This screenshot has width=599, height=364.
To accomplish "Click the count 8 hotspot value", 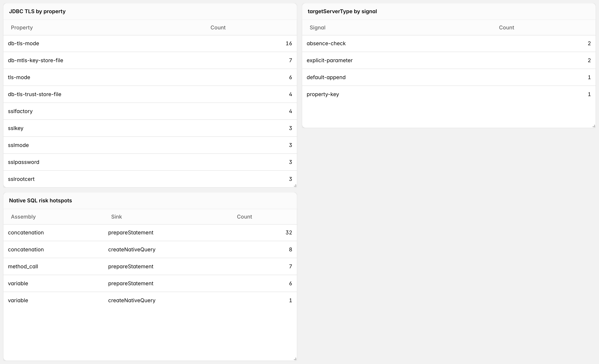I will point(290,250).
